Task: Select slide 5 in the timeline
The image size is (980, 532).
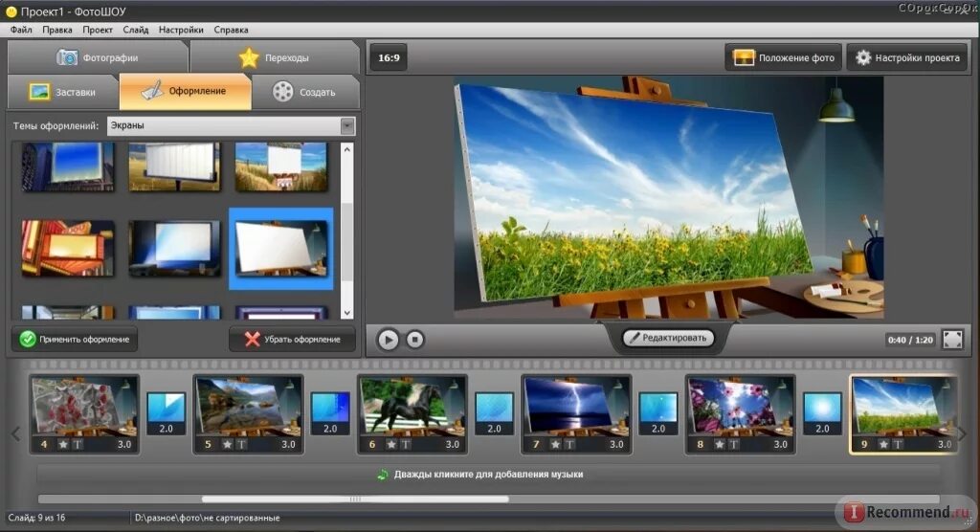Action: point(248,414)
